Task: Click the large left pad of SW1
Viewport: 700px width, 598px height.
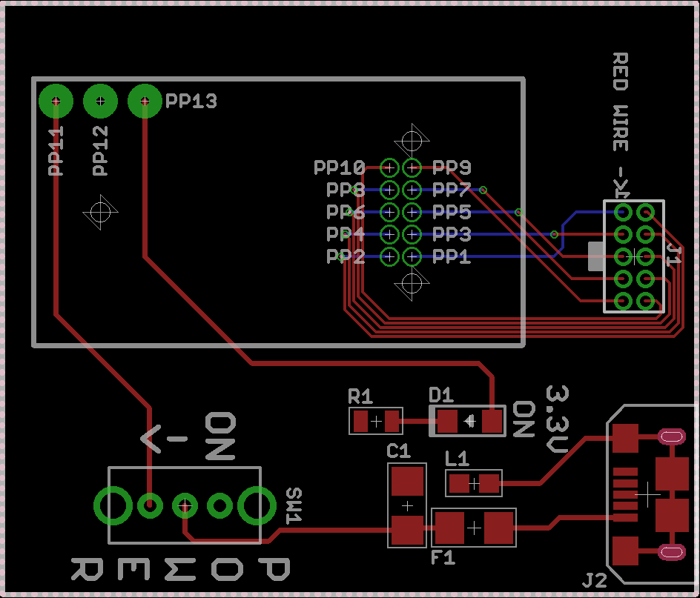Action: coord(113,506)
